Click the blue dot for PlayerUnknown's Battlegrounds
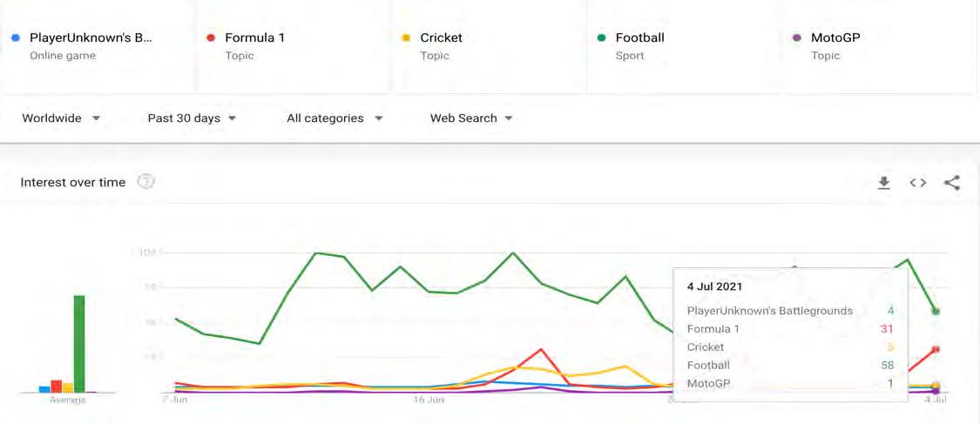 click(x=16, y=38)
